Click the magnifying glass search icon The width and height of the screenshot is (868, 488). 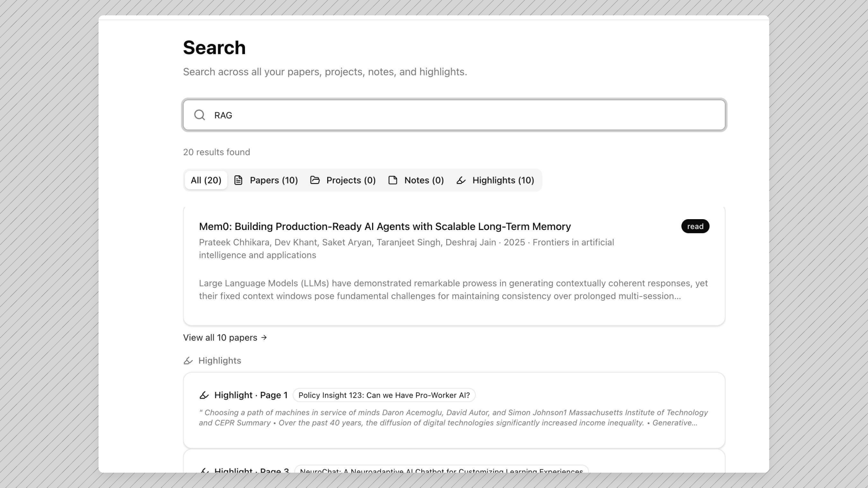[199, 115]
